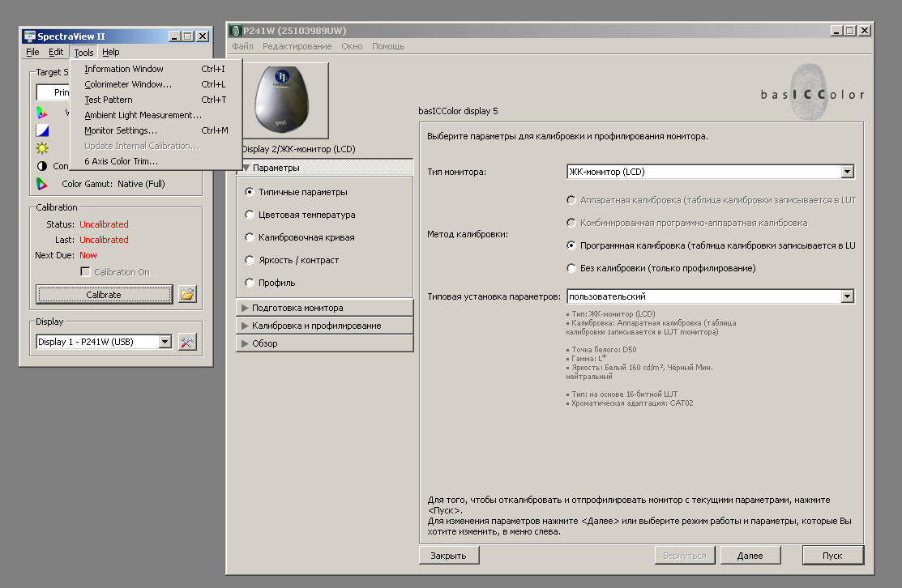Minimize the SpectraView II window
Viewport: 902px width, 588px height.
(175, 36)
